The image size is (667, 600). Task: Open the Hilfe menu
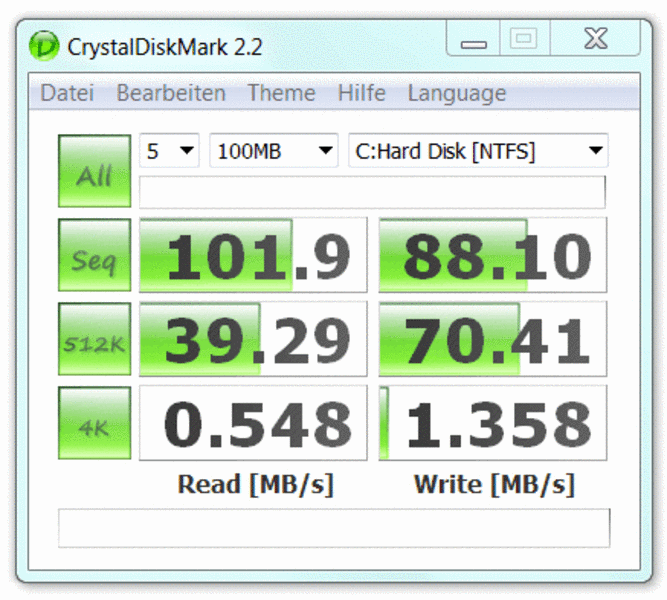coord(362,93)
